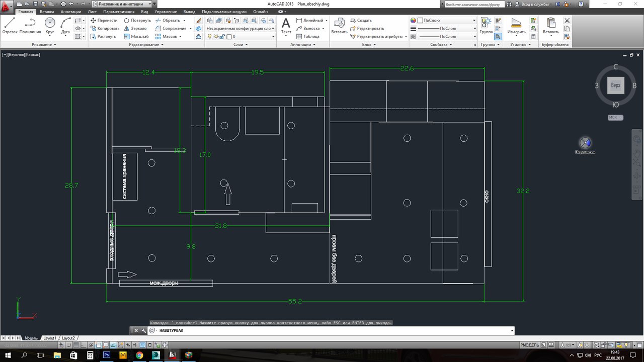Image resolution: width=644 pixels, height=362 pixels.
Task: Expand the Слои panel title
Action: 240,45
